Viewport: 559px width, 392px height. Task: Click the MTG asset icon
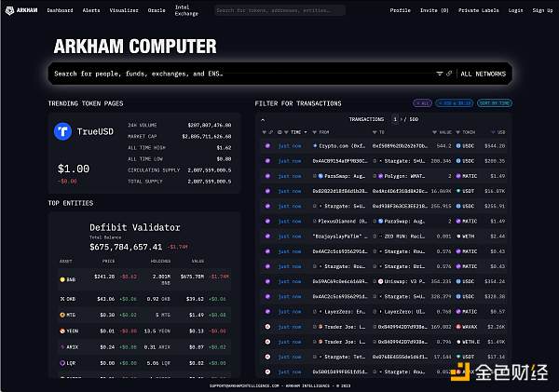tap(62, 315)
